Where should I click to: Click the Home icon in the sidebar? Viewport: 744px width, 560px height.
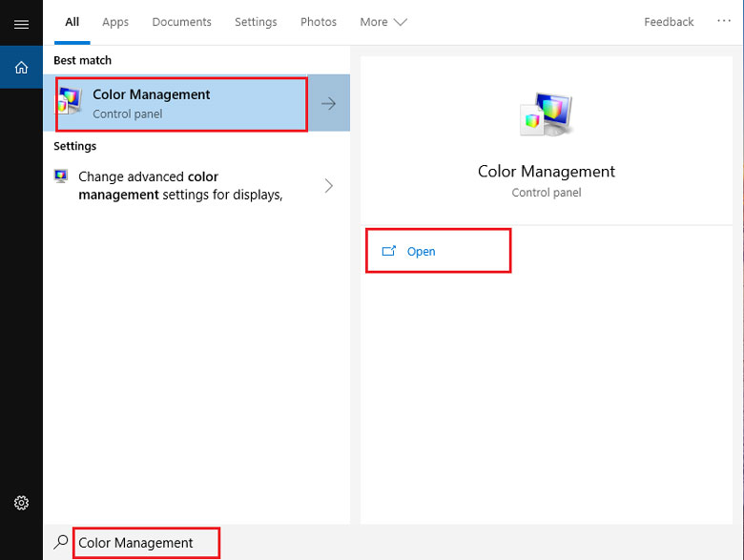click(x=21, y=68)
